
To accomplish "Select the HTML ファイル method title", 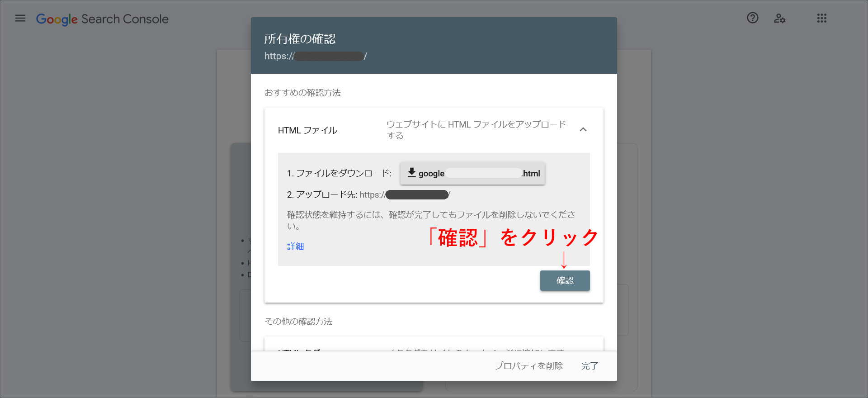I will click(x=307, y=130).
